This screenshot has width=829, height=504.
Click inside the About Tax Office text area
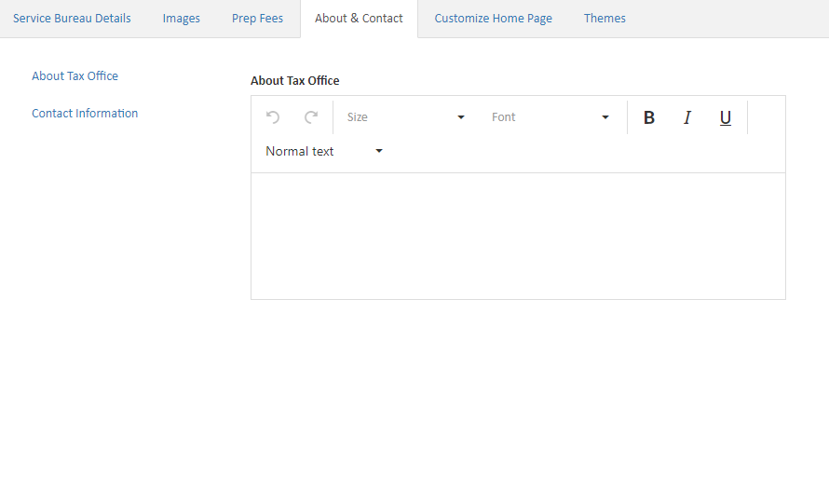(518, 236)
